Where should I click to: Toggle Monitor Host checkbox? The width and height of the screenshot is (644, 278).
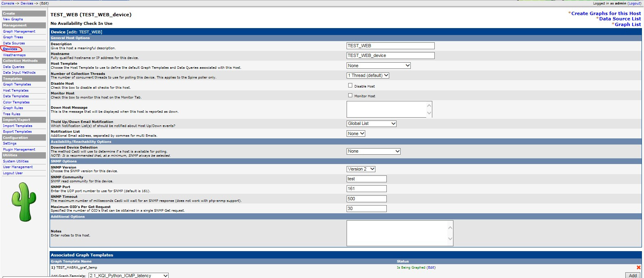coord(350,95)
